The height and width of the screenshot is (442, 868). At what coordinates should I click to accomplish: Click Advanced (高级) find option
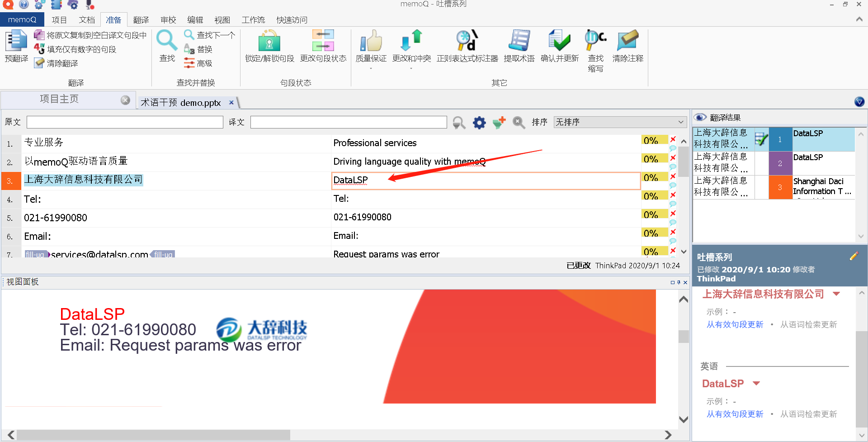[x=198, y=63]
